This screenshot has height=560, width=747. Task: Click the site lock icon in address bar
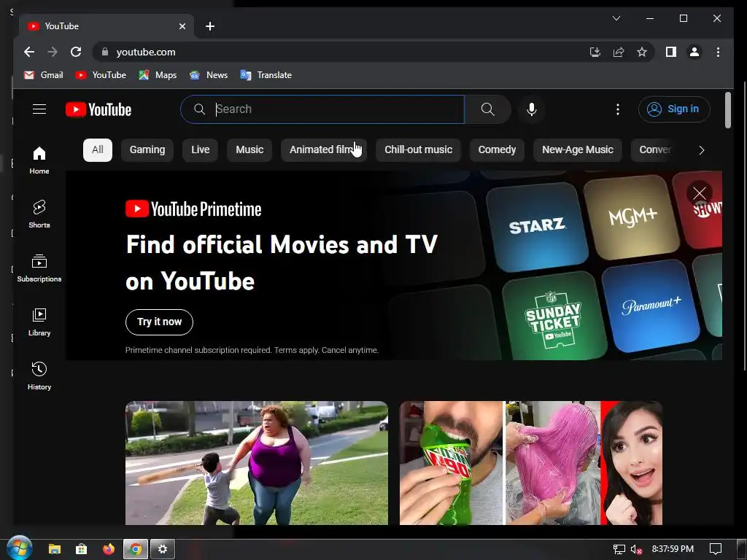coord(105,52)
